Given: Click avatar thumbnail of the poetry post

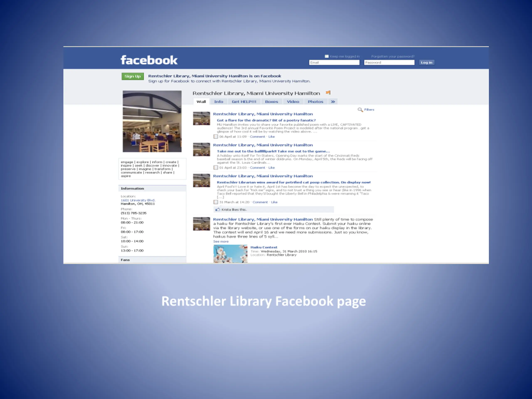Looking at the screenshot, I should coord(202,118).
